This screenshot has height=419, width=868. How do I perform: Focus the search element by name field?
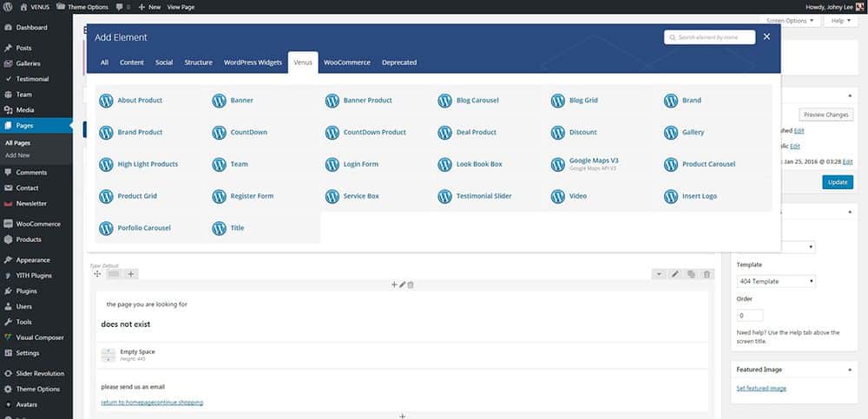[x=710, y=37]
